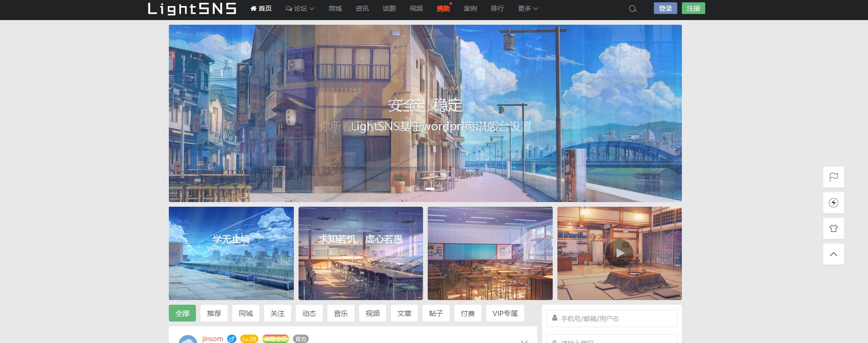Click the main street-scene slider banner
The height and width of the screenshot is (343, 868).
coord(425,113)
